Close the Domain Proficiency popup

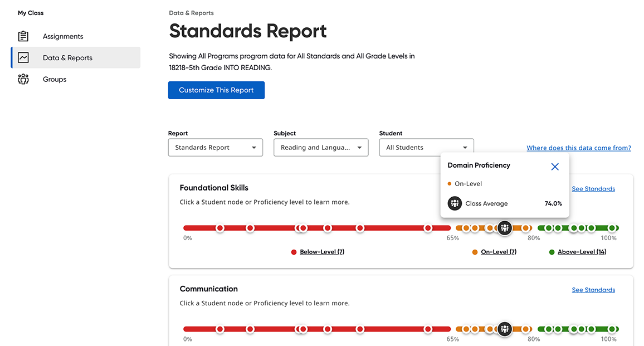point(555,167)
